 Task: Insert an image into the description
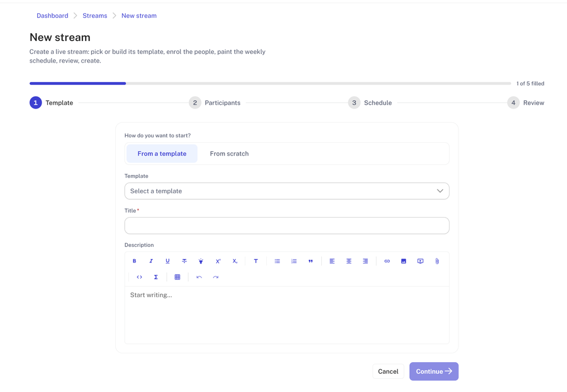click(404, 261)
